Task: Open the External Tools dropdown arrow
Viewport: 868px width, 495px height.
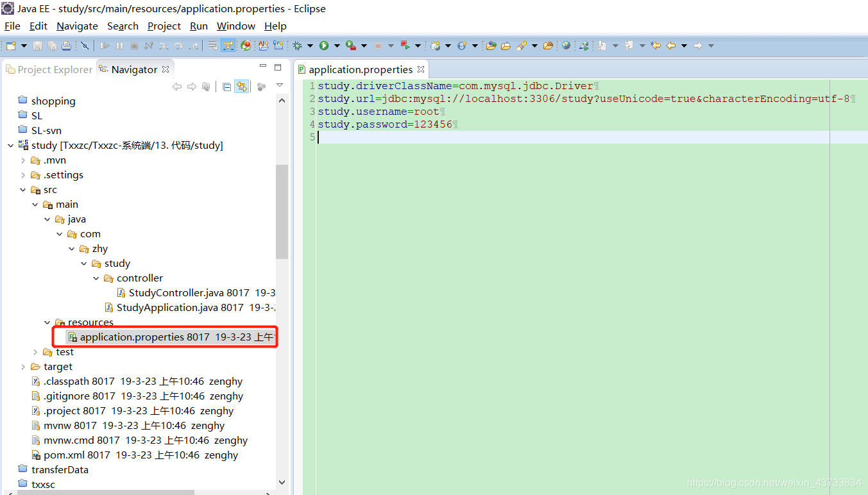Action: click(364, 46)
